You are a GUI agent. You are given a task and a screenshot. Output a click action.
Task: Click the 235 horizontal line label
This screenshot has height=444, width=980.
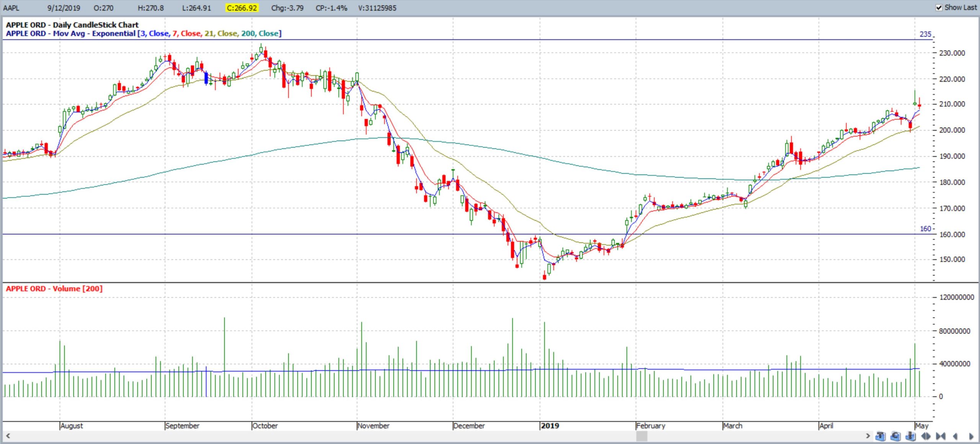click(925, 34)
